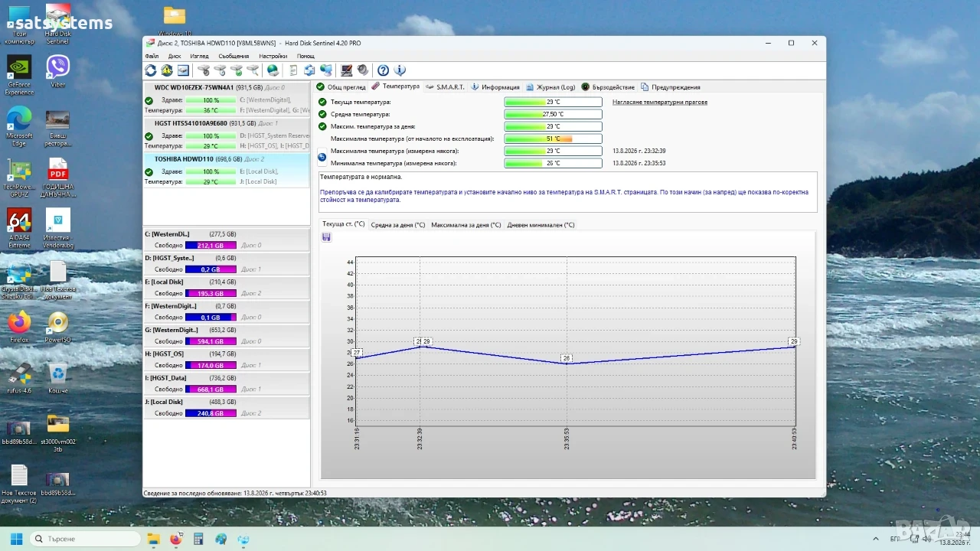Image resolution: width=980 pixels, height=551 pixels.
Task: Click Нагласяне температурни прагове link
Action: click(660, 102)
